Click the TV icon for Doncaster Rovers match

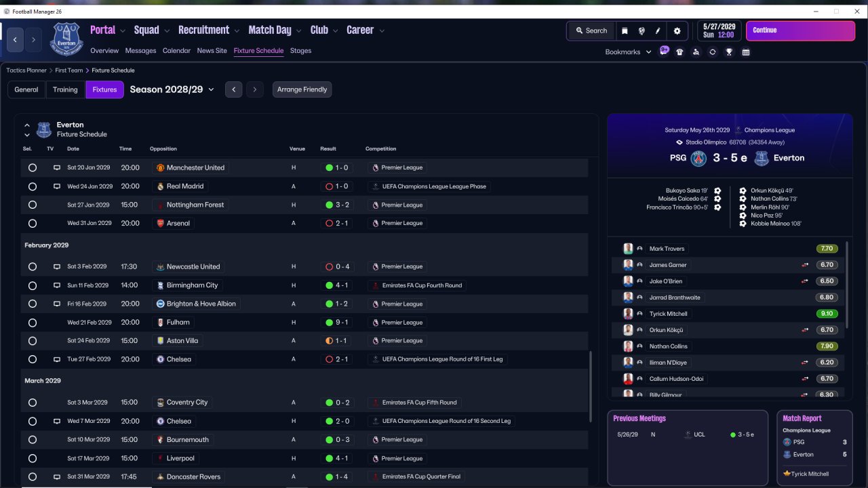(x=57, y=476)
